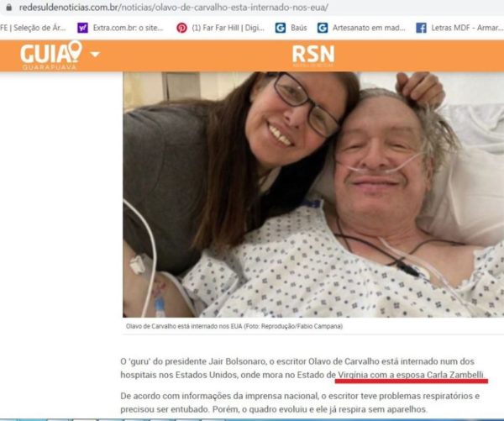Click the underlined text mentioning Carla Zambelli
The image size is (504, 421).
pyautogui.click(x=411, y=375)
